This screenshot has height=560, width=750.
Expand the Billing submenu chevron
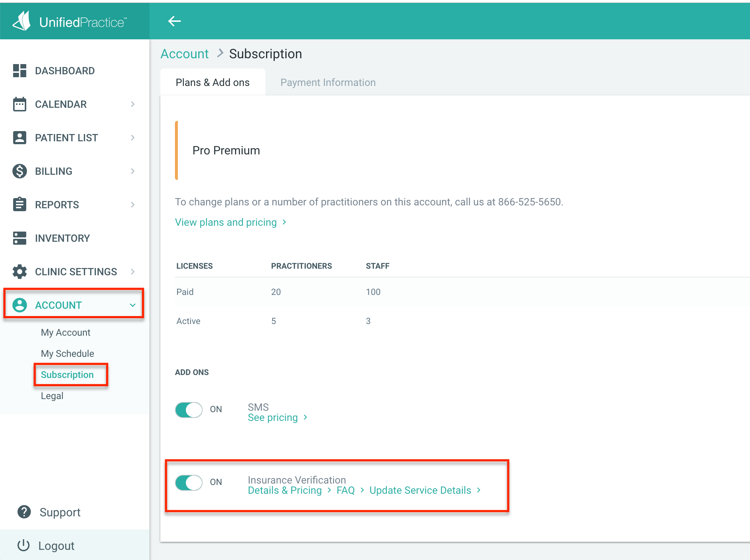[x=133, y=171]
